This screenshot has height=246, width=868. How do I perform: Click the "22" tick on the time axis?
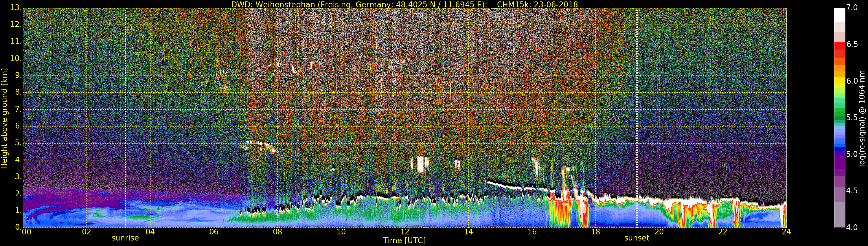pos(723,232)
